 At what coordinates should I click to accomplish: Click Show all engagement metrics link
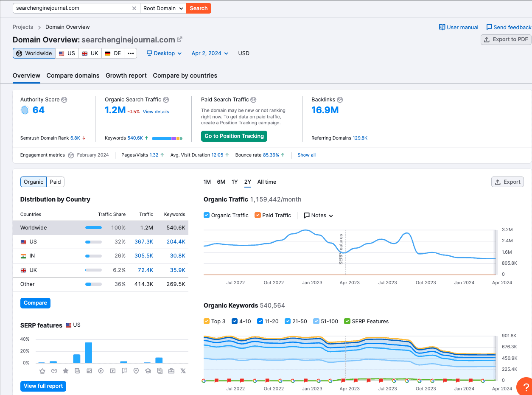point(306,155)
